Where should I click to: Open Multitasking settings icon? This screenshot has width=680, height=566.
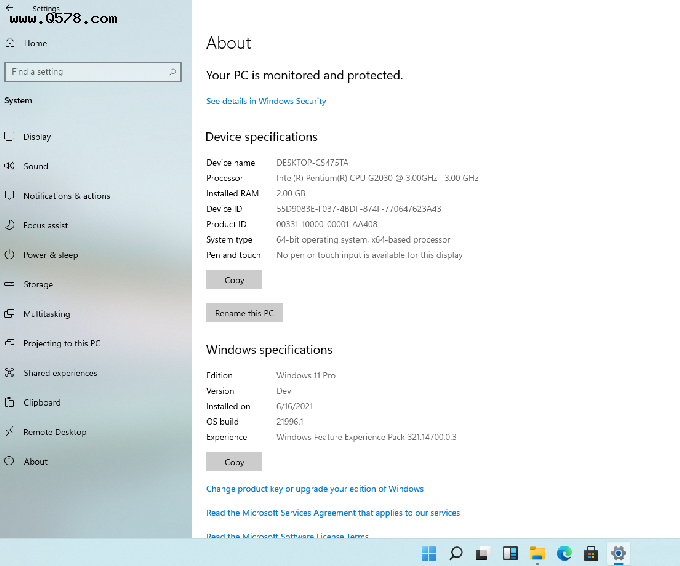[9, 314]
